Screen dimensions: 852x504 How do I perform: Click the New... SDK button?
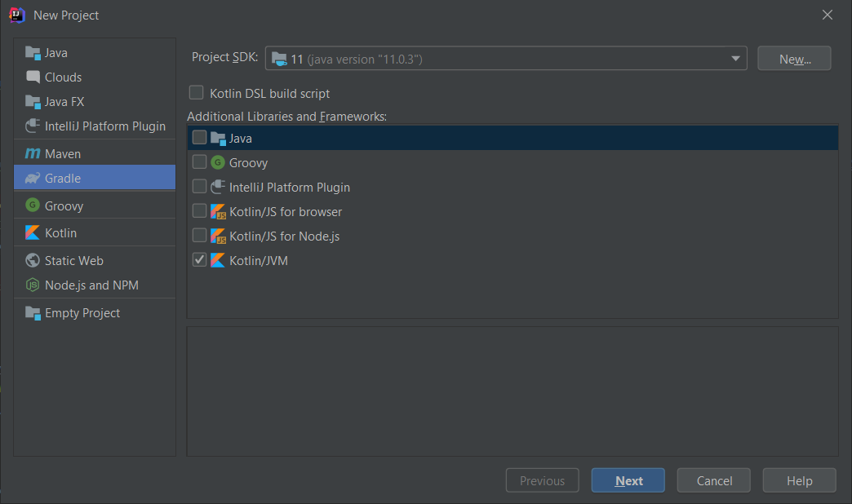(794, 59)
